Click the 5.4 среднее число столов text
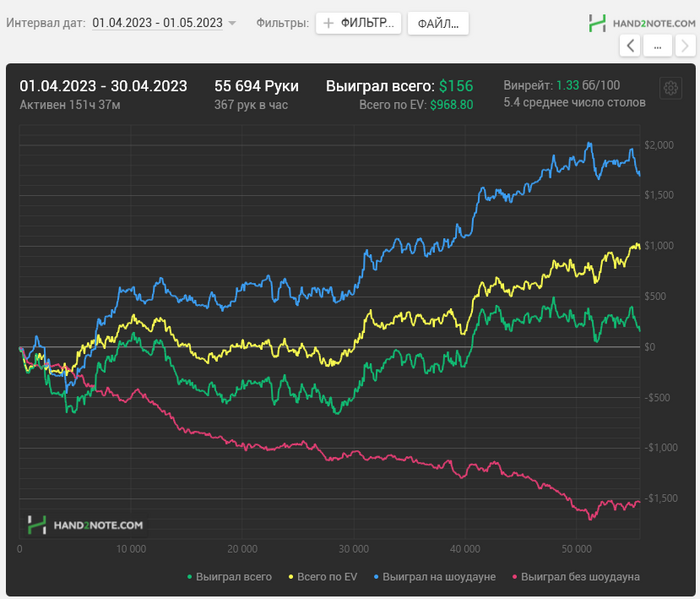 pyautogui.click(x=575, y=103)
